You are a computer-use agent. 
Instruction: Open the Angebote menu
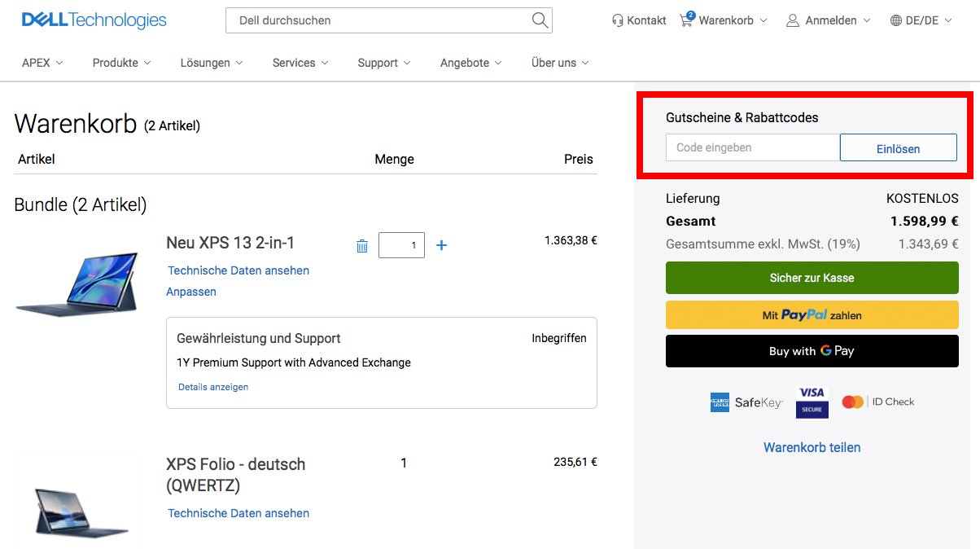click(464, 63)
